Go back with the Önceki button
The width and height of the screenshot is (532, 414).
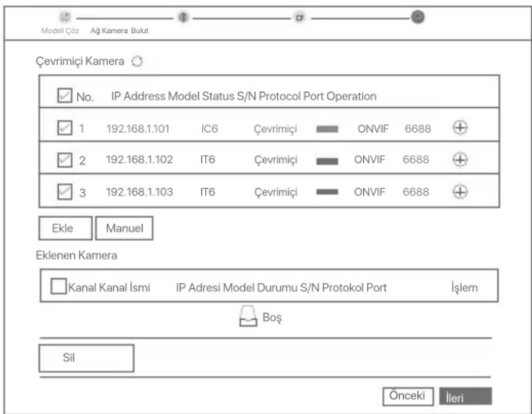tap(408, 396)
